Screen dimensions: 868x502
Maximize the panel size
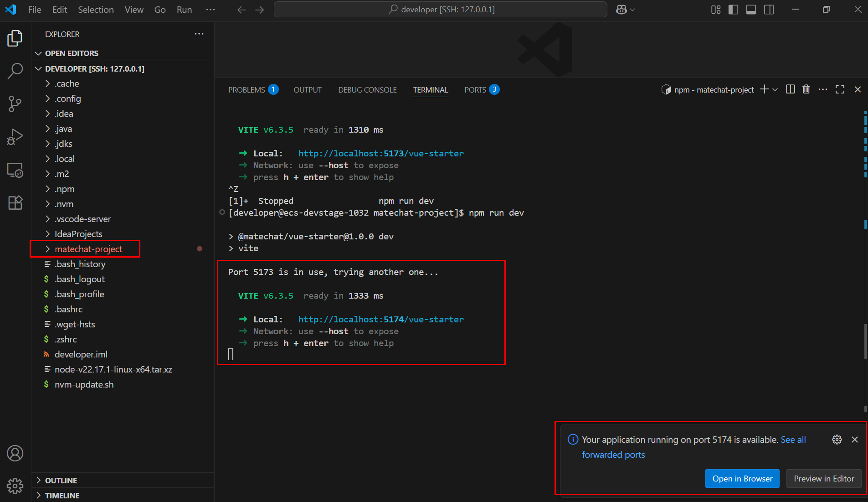coord(840,89)
